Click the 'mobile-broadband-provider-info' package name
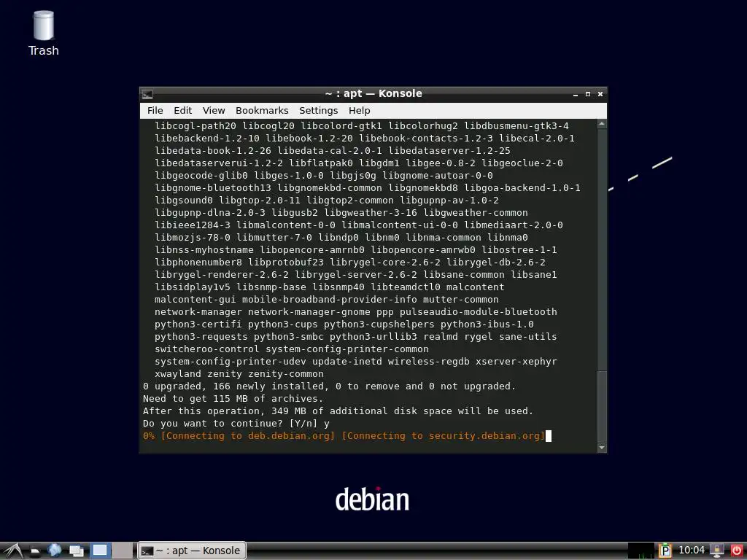The width and height of the screenshot is (747, 560). point(330,300)
